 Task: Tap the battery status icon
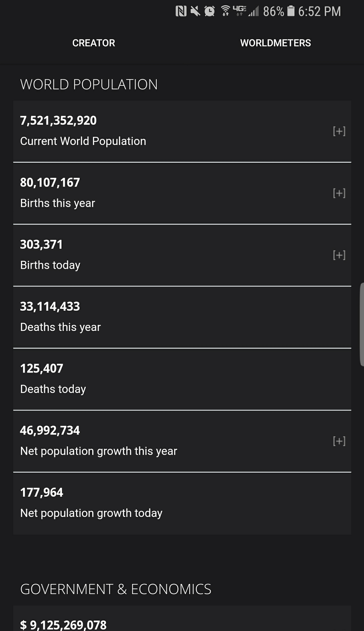(291, 11)
